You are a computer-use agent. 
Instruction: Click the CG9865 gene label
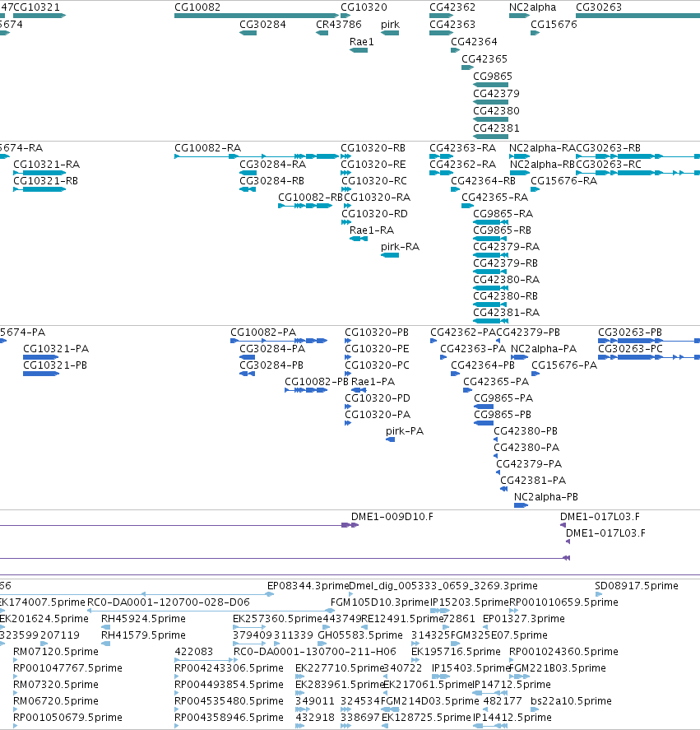(x=493, y=76)
